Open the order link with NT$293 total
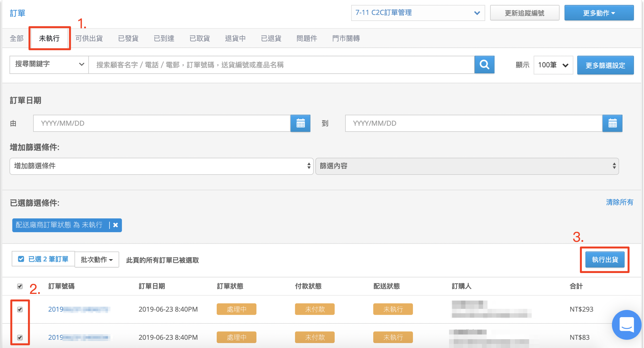Image resolution: width=644 pixels, height=348 pixels. pyautogui.click(x=79, y=309)
